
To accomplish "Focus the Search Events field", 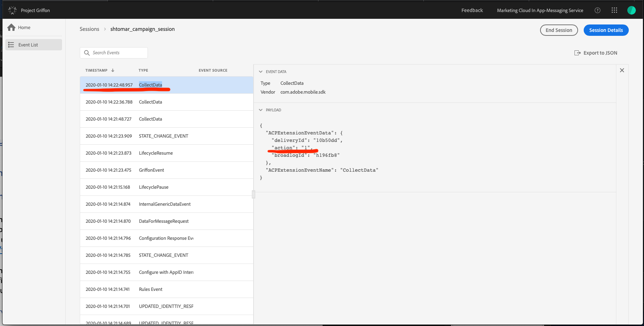I will (x=114, y=53).
